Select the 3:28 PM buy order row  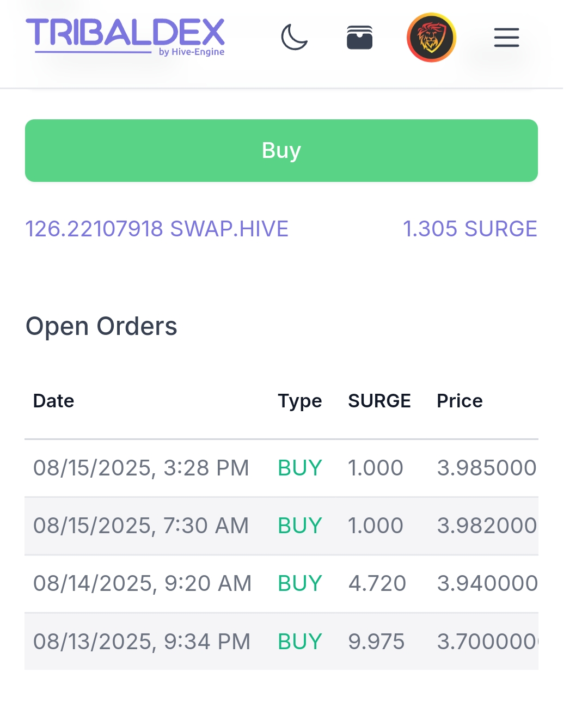tap(281, 468)
